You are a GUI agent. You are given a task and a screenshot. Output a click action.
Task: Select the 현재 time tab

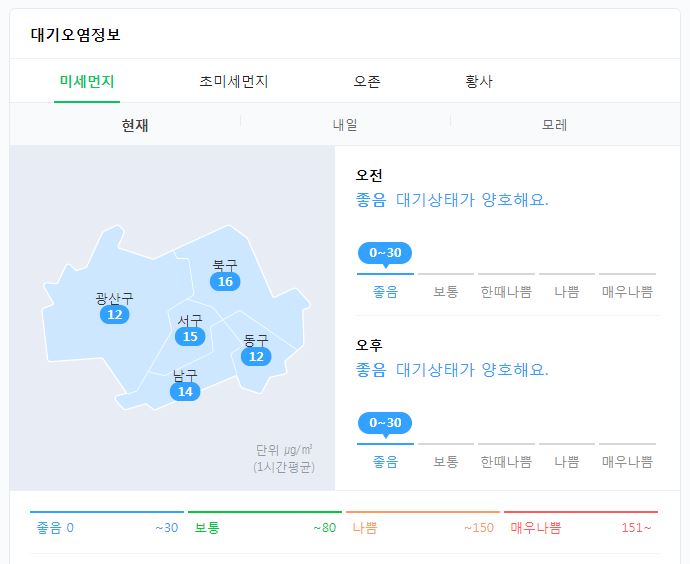click(x=135, y=126)
